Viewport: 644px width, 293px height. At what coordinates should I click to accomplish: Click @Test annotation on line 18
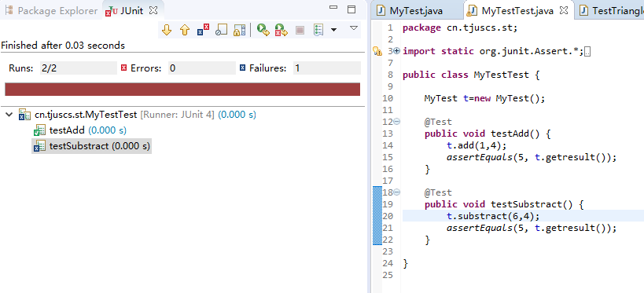click(x=438, y=192)
